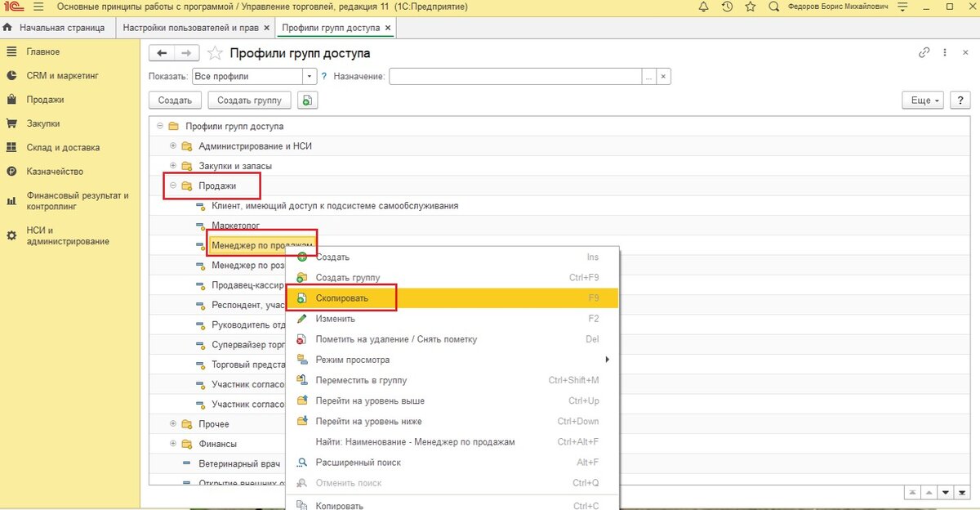This screenshot has width=980, height=510.
Task: Open the Казначейство sidebar section
Action: [56, 172]
